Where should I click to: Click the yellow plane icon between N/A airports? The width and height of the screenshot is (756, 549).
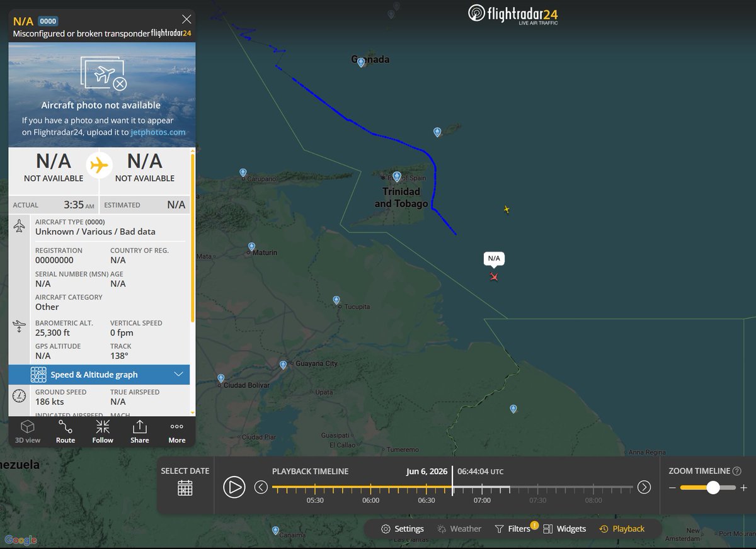(99, 166)
